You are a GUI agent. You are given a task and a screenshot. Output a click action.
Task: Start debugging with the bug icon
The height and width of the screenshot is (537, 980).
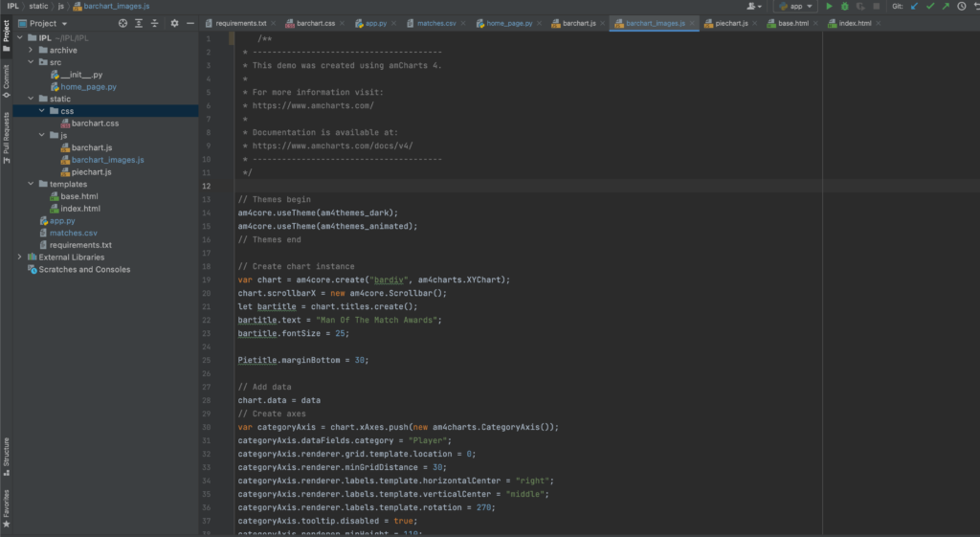(845, 6)
